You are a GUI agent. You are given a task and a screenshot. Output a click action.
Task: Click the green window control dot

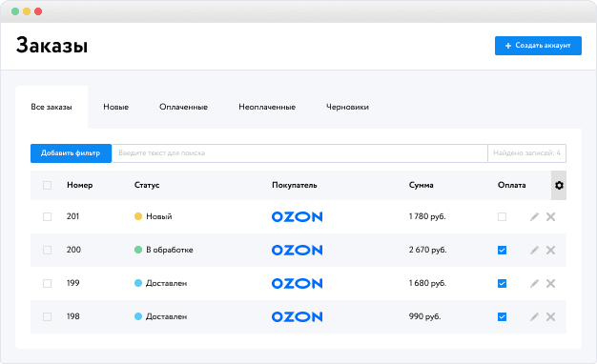[15, 11]
